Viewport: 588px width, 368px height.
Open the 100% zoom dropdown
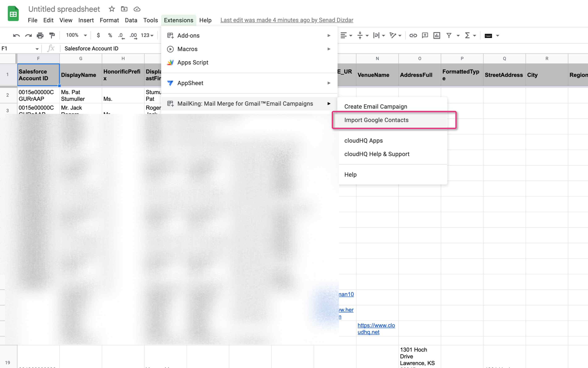[x=76, y=35]
